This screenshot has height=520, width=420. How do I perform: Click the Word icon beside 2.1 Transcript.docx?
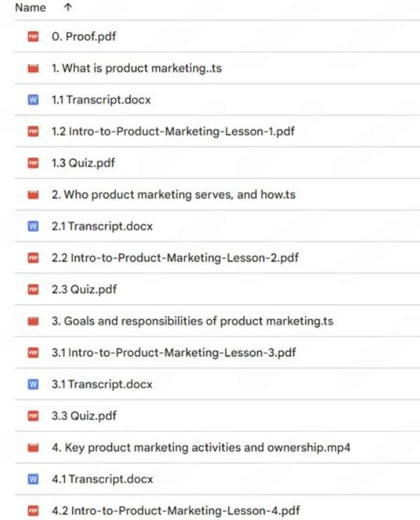tap(33, 226)
